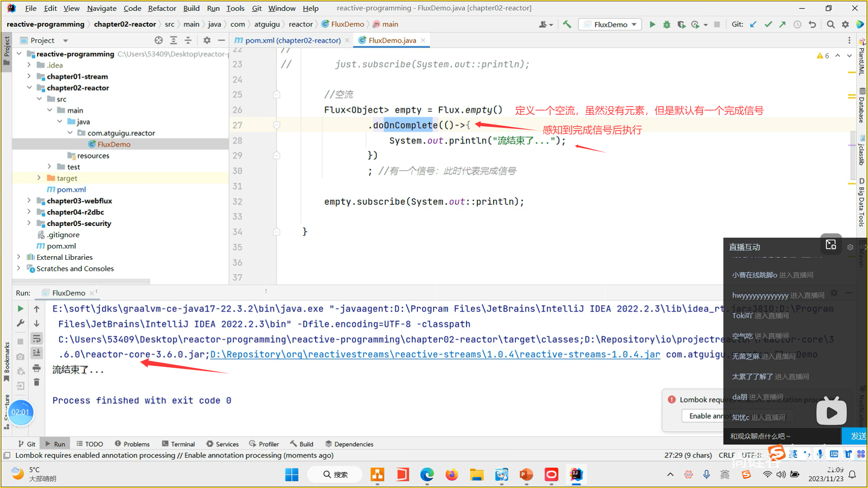Switch to pom.xml (chapter02-reactor) tab
Viewport: 868px width, 488px height.
coord(292,40)
